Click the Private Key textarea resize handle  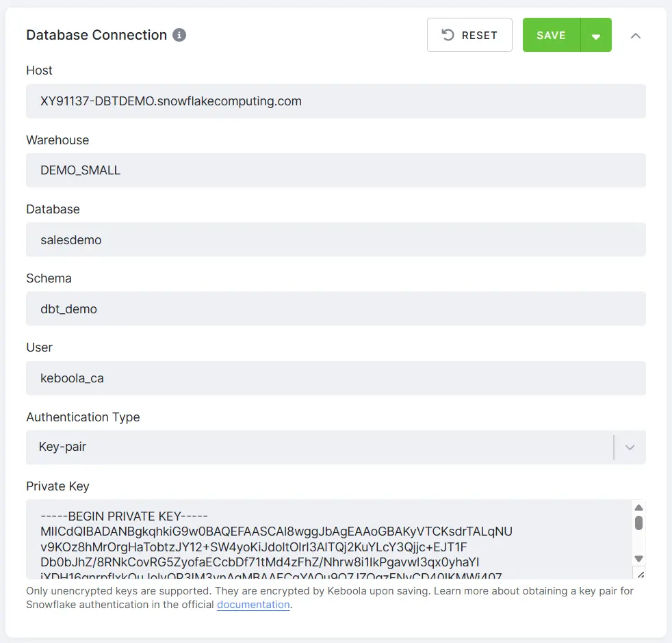tap(640, 574)
